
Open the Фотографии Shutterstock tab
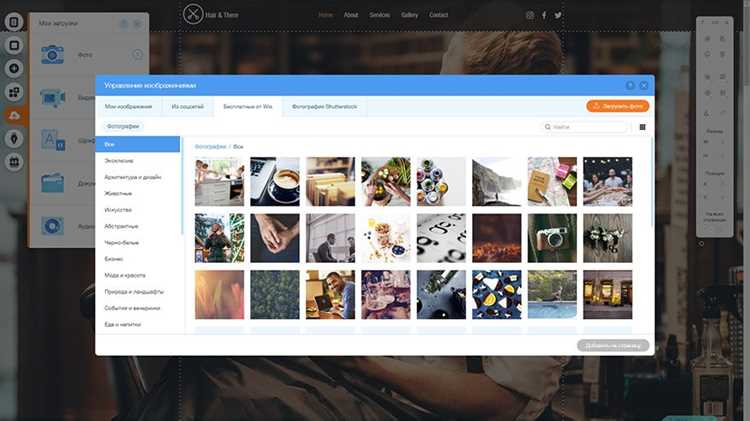[324, 107]
